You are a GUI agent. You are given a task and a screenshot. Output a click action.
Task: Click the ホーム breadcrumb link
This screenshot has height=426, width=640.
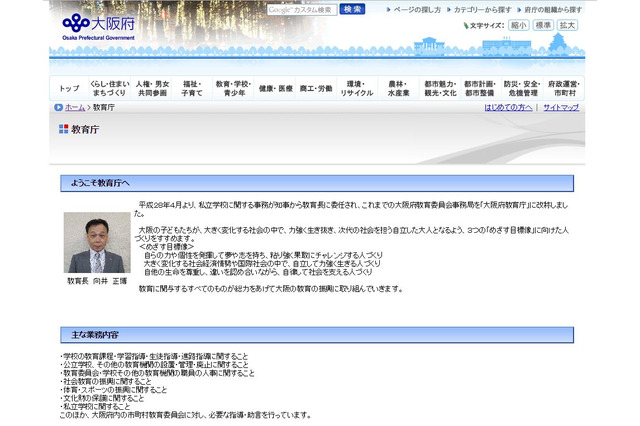click(x=74, y=107)
